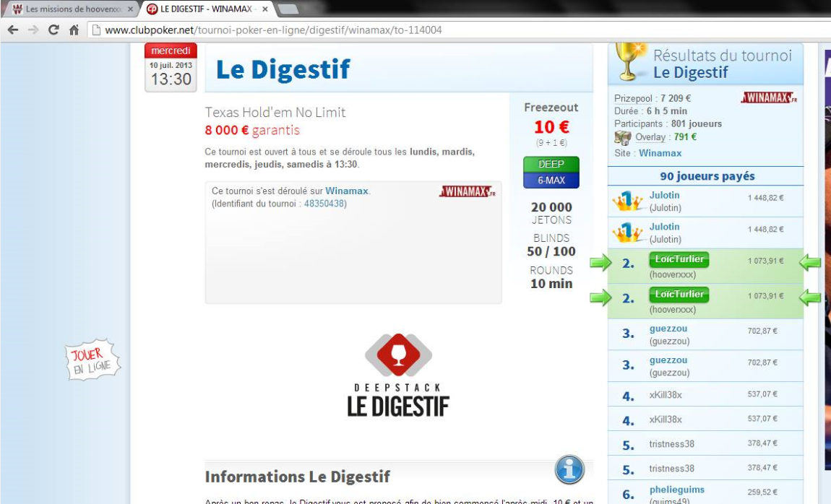The image size is (831, 504).
Task: Click the gold trophy icon
Action: pos(629,61)
